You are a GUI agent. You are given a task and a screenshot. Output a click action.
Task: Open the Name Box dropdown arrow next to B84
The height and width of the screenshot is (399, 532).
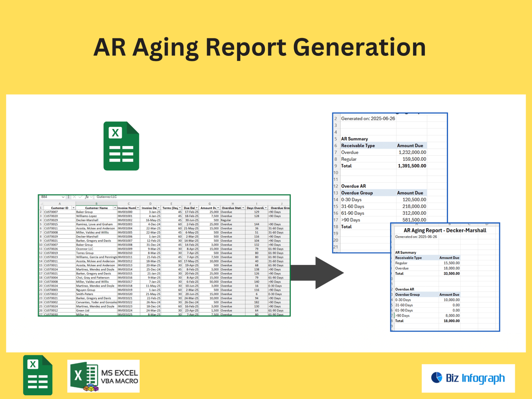(63, 197)
